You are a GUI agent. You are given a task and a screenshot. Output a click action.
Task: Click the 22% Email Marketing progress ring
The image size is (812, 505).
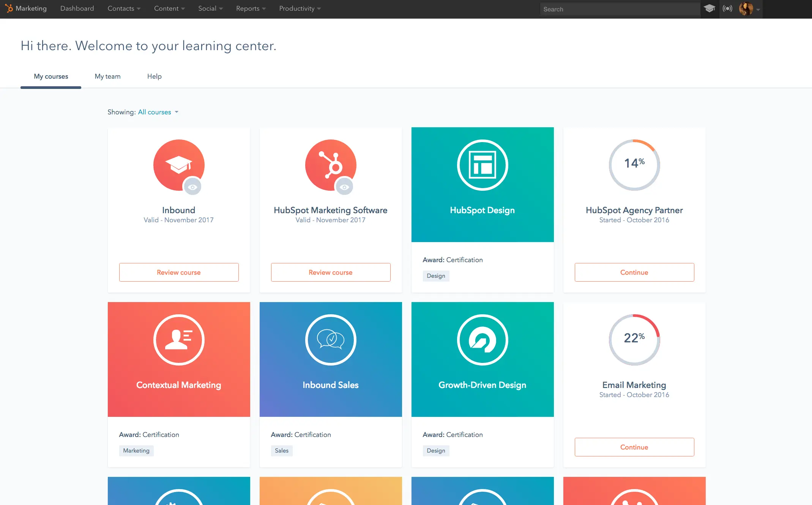click(x=634, y=340)
